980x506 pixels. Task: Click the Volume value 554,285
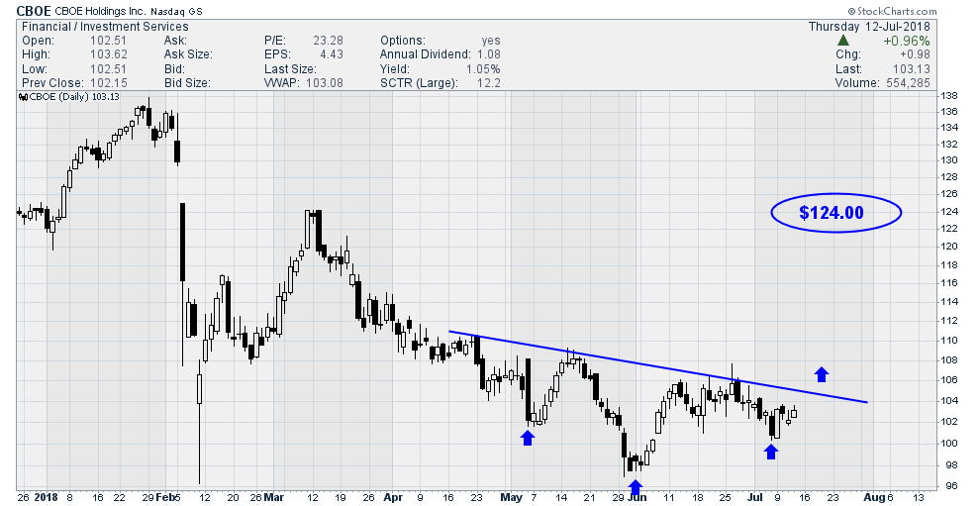point(906,82)
